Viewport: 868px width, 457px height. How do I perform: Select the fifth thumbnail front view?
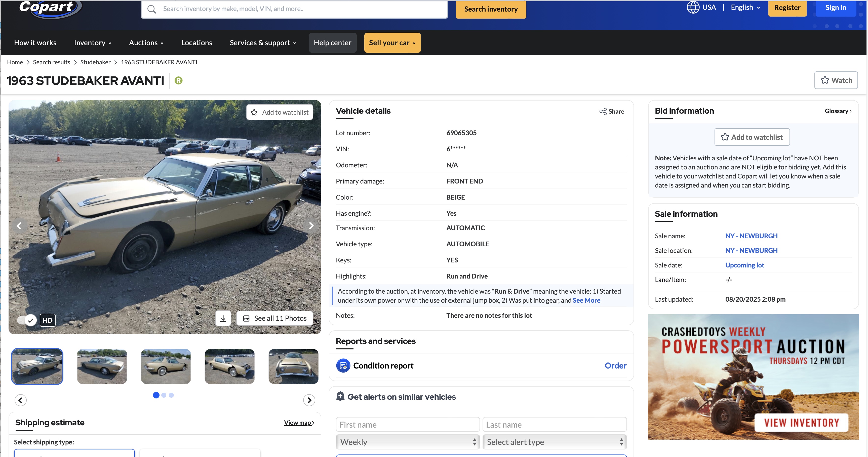tap(294, 367)
